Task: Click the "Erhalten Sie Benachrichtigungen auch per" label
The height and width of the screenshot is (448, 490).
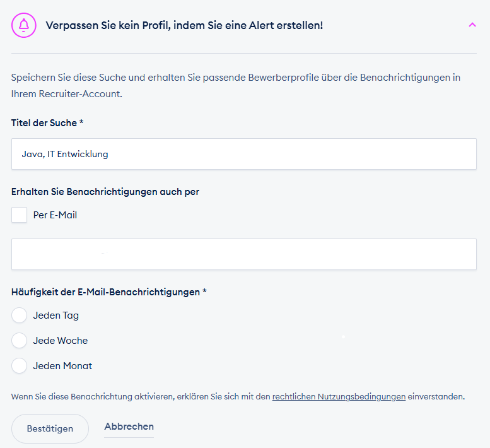Action: (105, 192)
